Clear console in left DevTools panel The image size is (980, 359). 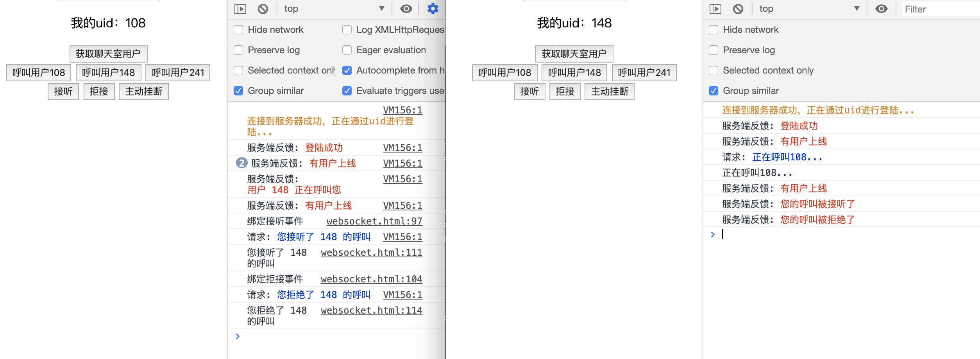coord(263,9)
